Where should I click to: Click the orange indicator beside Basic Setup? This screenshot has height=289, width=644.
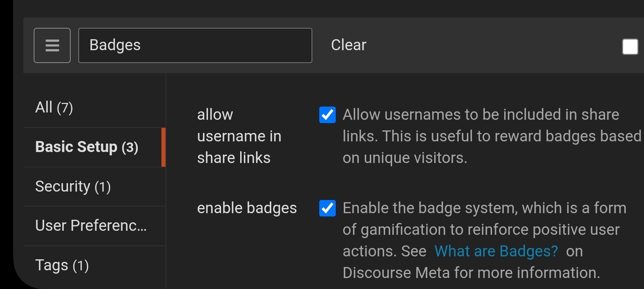[x=163, y=147]
